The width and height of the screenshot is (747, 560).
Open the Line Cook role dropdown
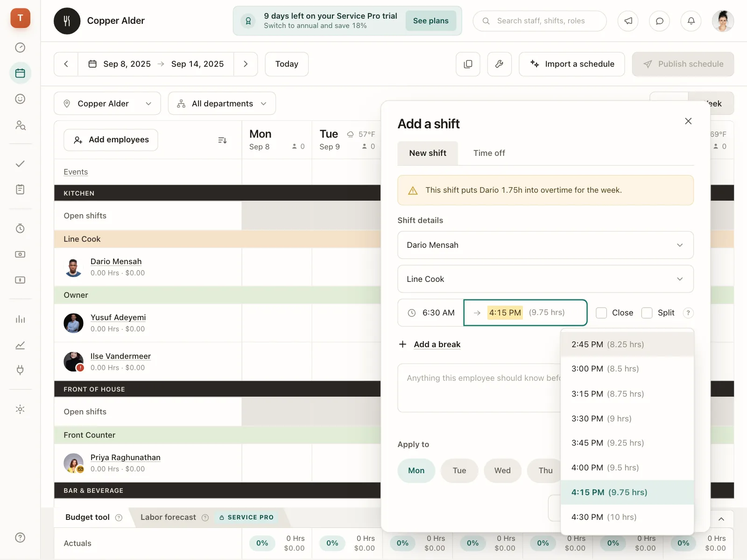coord(545,279)
